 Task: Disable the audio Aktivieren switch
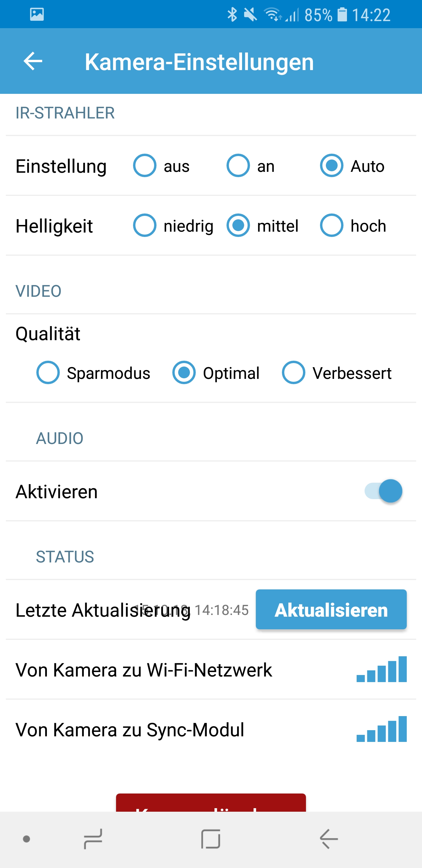tap(383, 491)
